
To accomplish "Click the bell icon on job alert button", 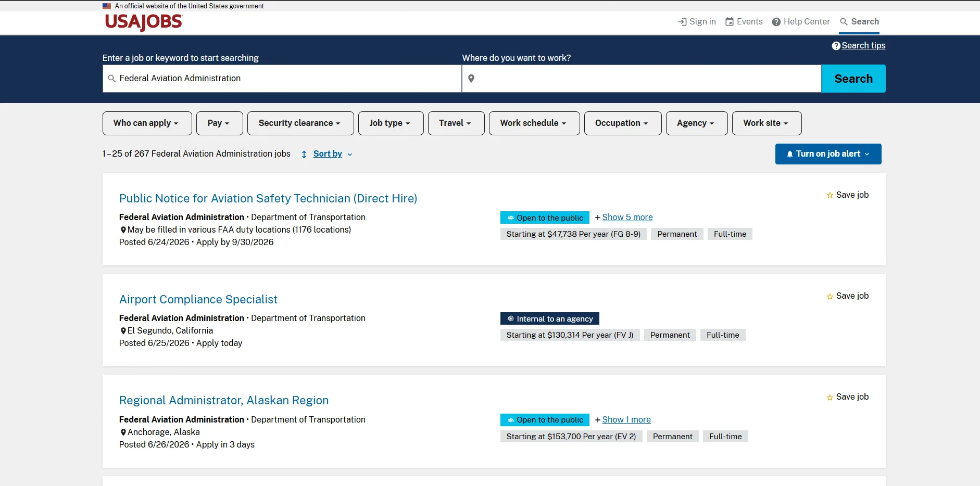I will 790,154.
